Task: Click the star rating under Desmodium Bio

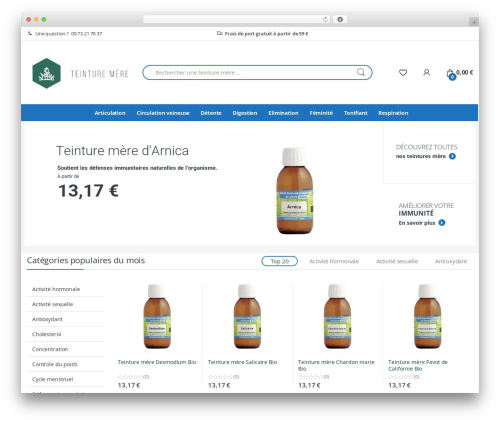Action: click(x=130, y=377)
